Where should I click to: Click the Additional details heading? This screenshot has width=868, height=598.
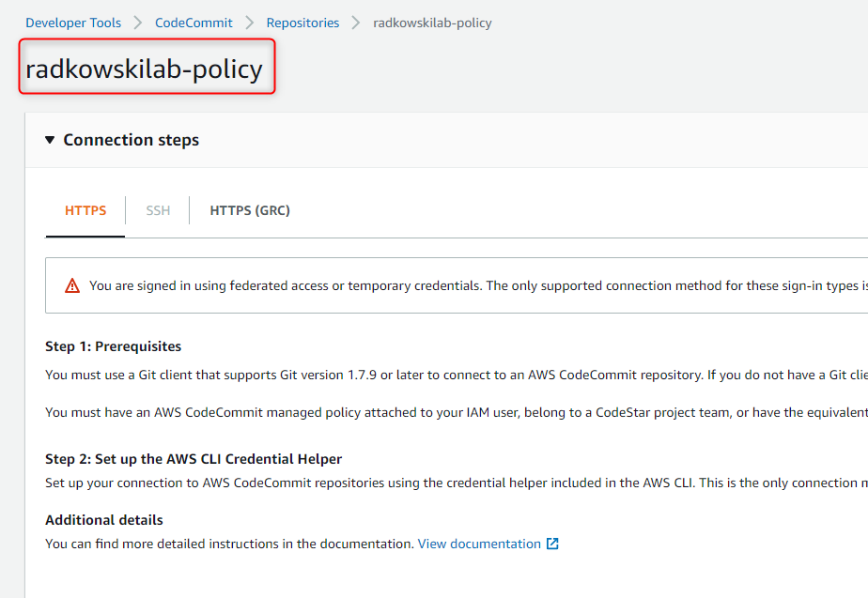(104, 520)
